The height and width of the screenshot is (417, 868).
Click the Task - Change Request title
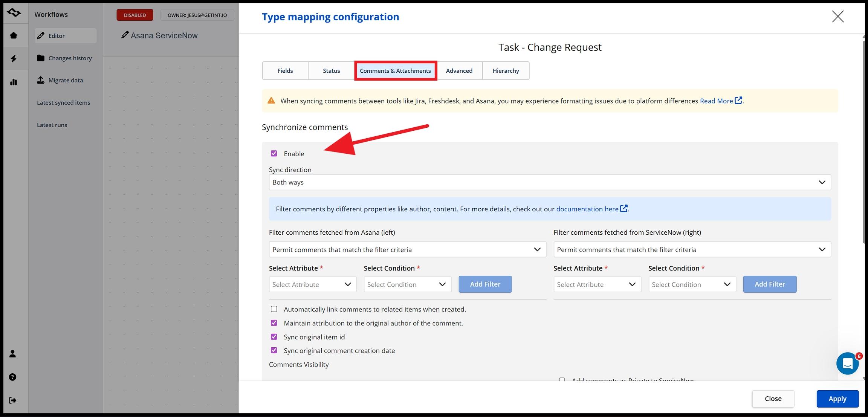pos(550,47)
